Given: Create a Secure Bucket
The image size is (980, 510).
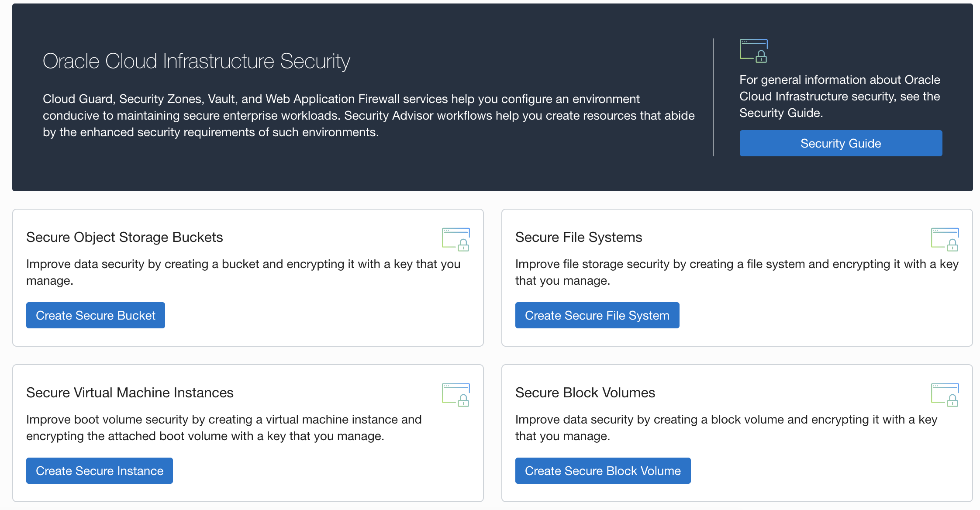Looking at the screenshot, I should pyautogui.click(x=95, y=315).
